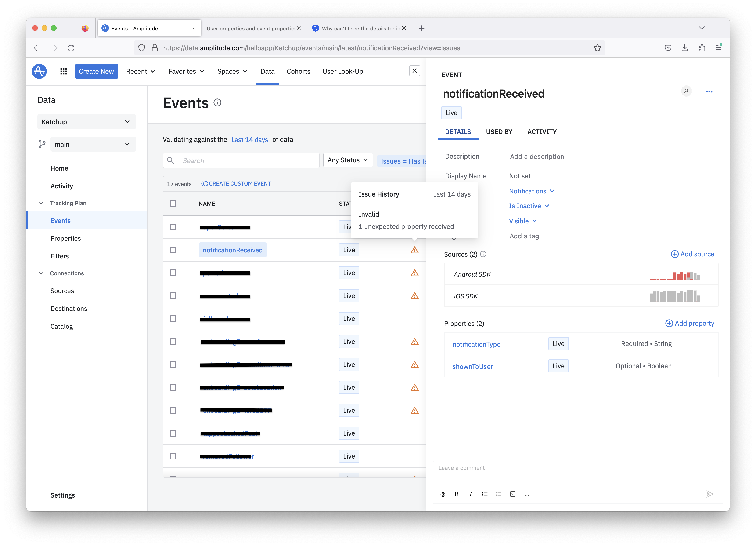756x546 pixels.
Task: Check the first event row checkbox
Action: [173, 227]
